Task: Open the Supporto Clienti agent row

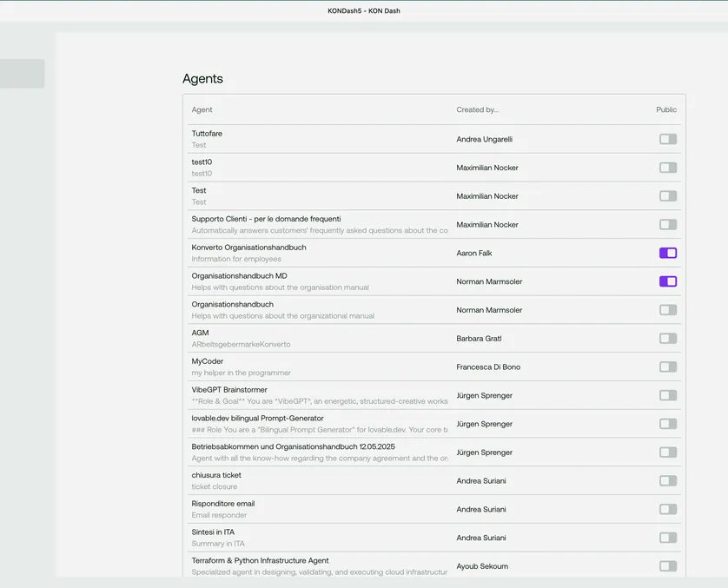Action: [x=266, y=219]
